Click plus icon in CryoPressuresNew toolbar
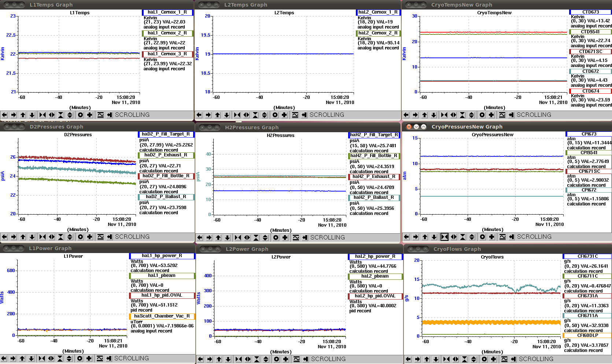This screenshot has width=612, height=364. pos(492,237)
